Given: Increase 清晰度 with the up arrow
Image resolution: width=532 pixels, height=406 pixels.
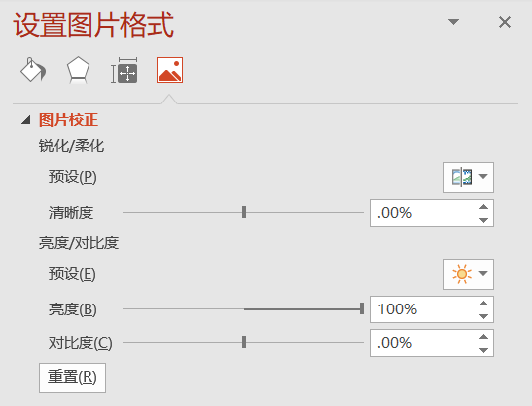Looking at the screenshot, I should 483,207.
